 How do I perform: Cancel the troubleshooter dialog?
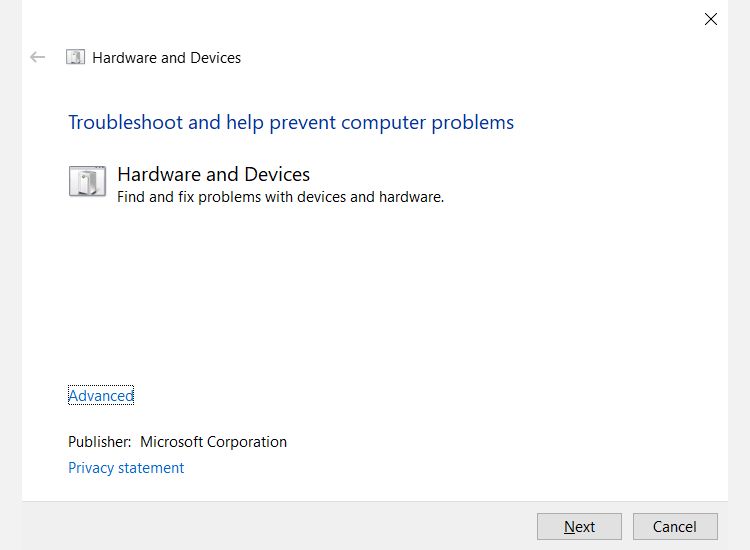[x=675, y=527]
